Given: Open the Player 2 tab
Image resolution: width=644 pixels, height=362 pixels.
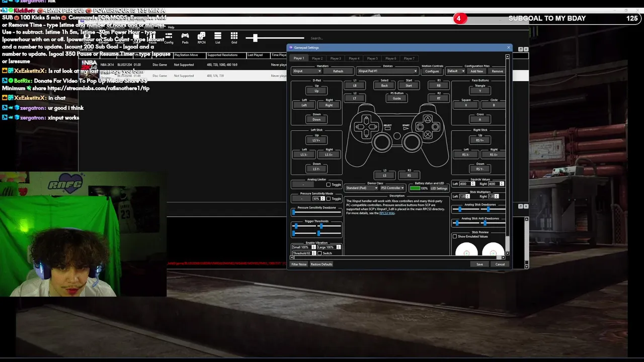Looking at the screenshot, I should pos(317,58).
